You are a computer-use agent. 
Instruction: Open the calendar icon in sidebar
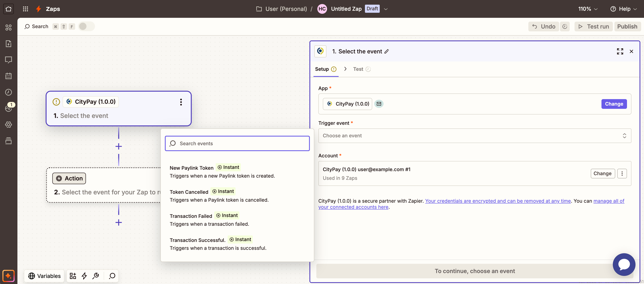coord(9,76)
